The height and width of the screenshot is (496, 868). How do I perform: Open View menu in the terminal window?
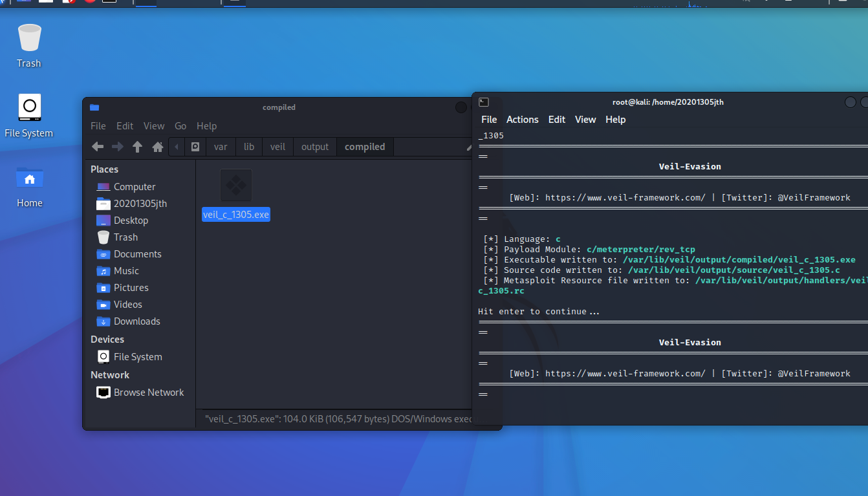coord(585,120)
